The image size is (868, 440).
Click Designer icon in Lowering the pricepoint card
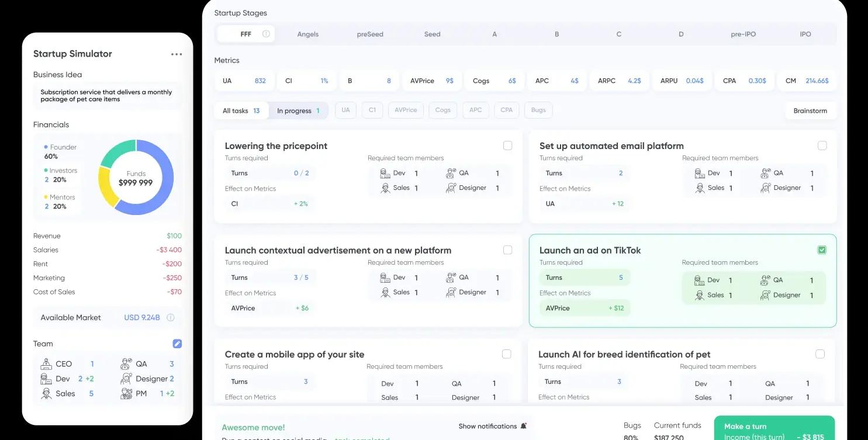451,188
